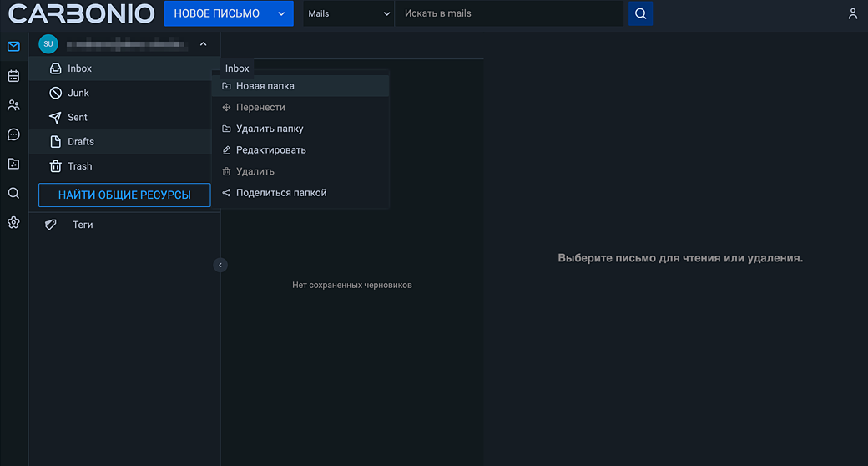Click the Теги tag icon
Viewport: 868px width, 466px height.
(50, 225)
